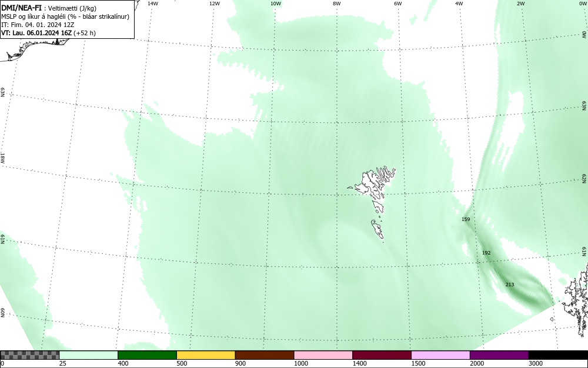The image size is (588, 368).
Task: Select the brown 900–1000 legend swatch
Action: click(x=265, y=355)
